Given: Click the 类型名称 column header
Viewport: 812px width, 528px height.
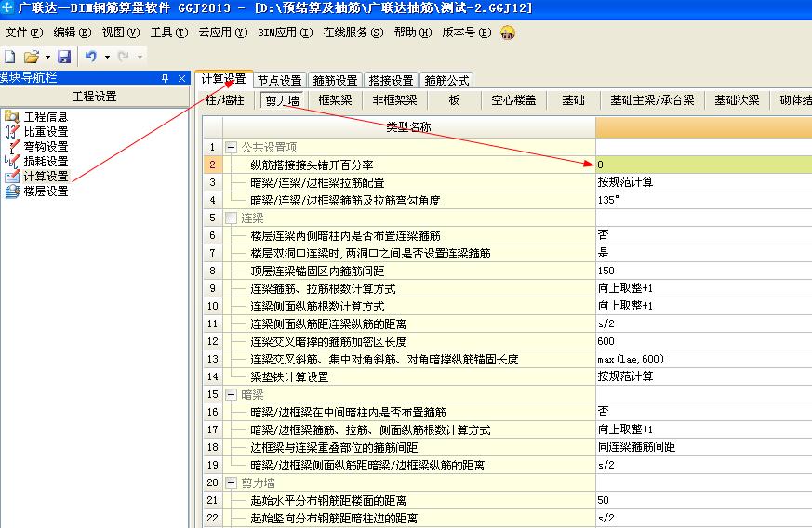Looking at the screenshot, I should tap(408, 126).
